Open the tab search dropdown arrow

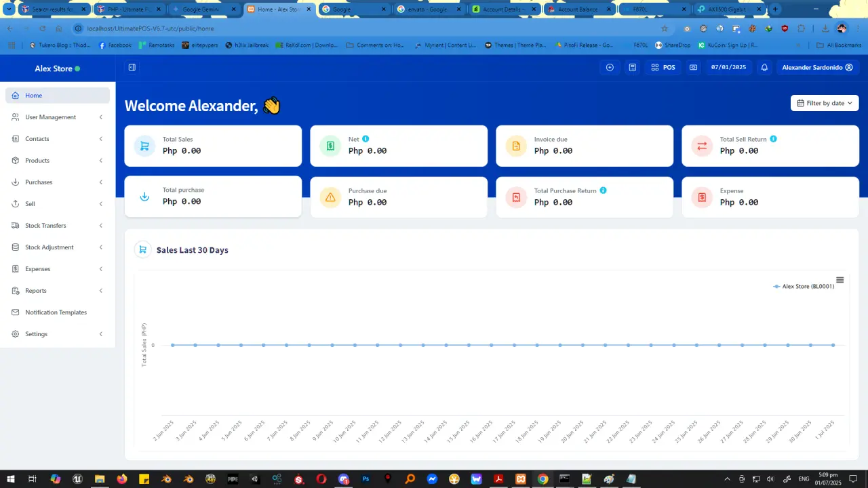[x=9, y=9]
